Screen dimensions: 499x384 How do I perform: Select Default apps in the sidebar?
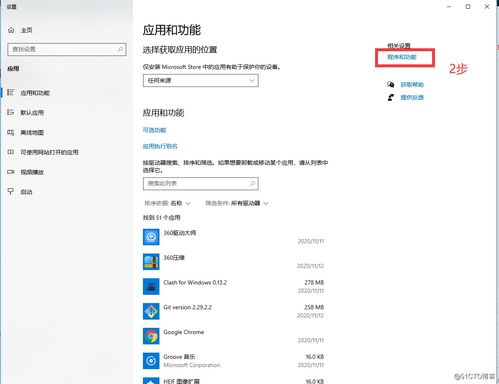pos(32,113)
